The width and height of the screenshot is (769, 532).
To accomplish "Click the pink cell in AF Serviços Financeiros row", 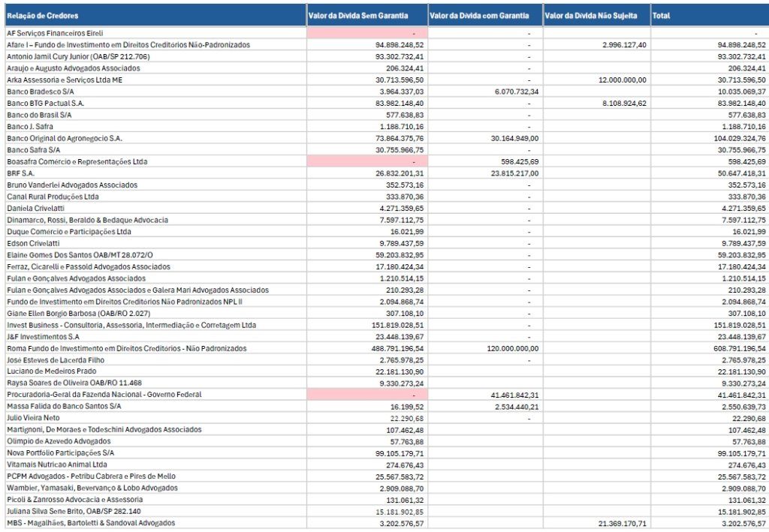I will point(366,34).
